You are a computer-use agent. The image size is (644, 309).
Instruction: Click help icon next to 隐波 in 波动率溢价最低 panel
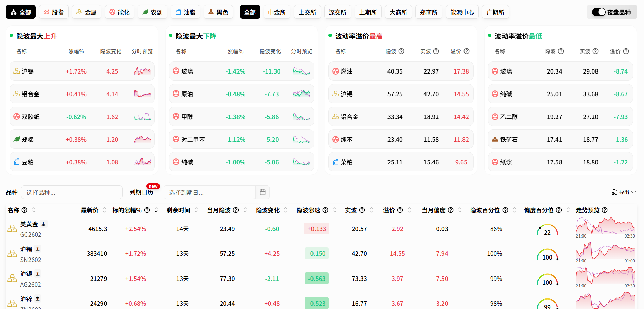tap(561, 51)
